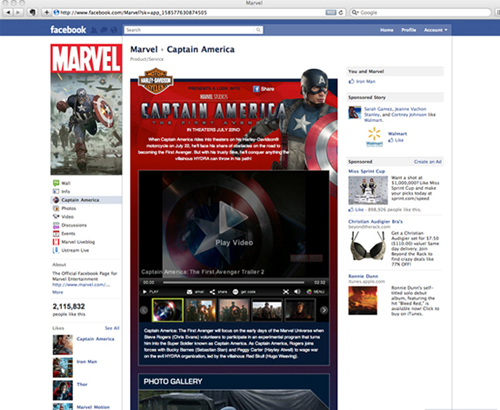Submit search with the magnifier icon
The width and height of the screenshot is (500, 410).
coord(258,30)
